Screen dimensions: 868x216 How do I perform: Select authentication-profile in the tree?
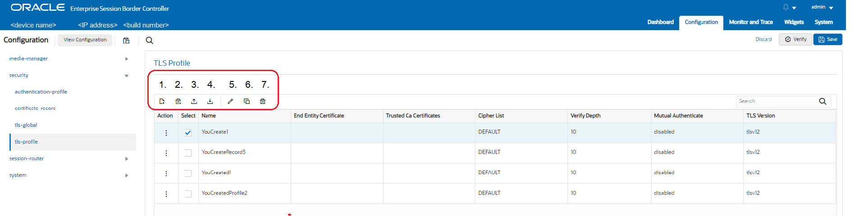tap(41, 92)
